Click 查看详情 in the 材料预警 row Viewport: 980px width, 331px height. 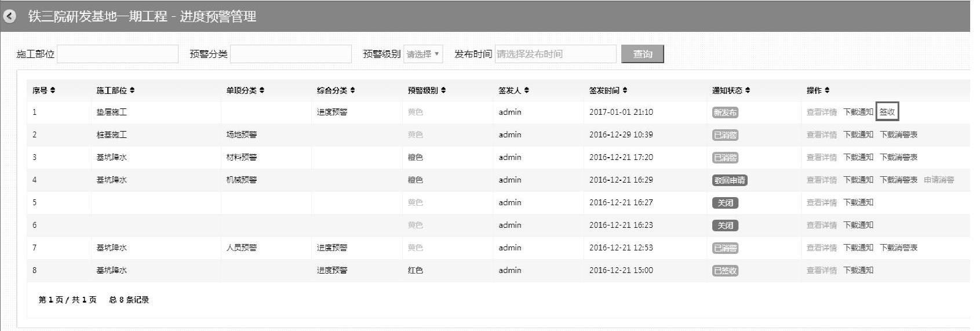[x=822, y=158]
